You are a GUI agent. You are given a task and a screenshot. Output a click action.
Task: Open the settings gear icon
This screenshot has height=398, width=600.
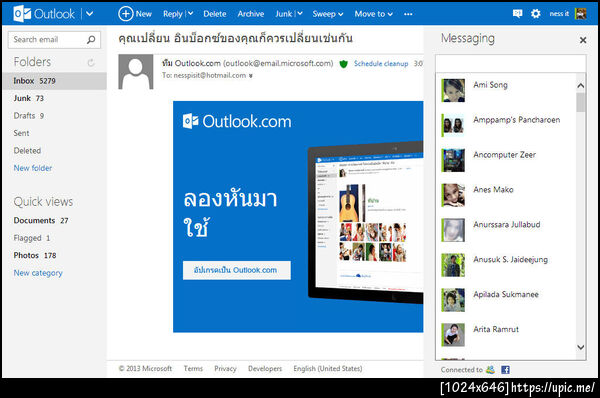(x=536, y=14)
